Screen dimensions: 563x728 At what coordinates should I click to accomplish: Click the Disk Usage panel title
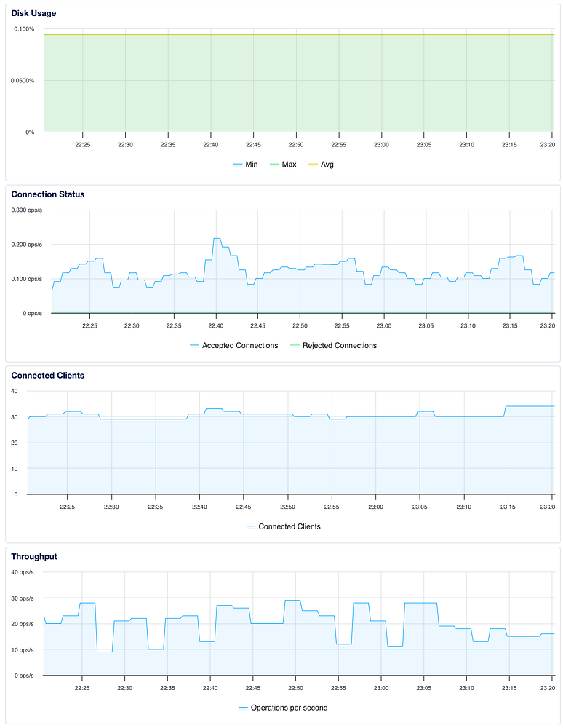pos(34,13)
